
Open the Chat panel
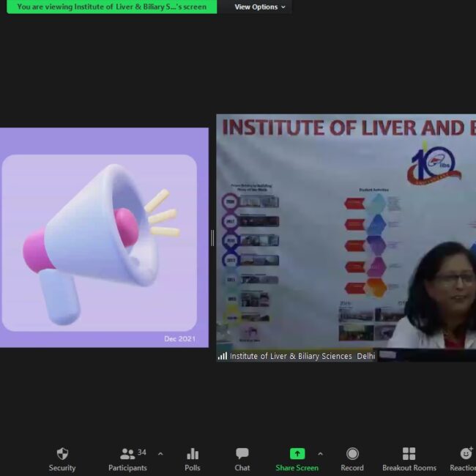(x=242, y=459)
